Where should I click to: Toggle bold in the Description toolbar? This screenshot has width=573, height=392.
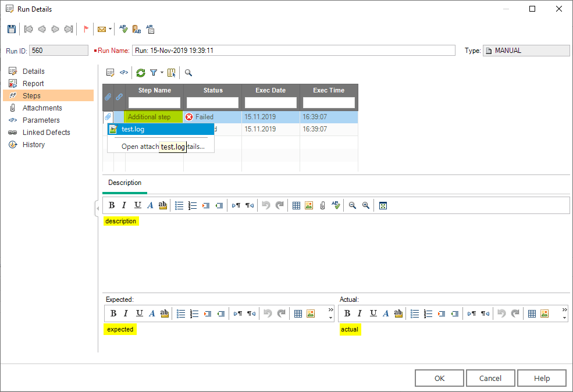click(112, 205)
